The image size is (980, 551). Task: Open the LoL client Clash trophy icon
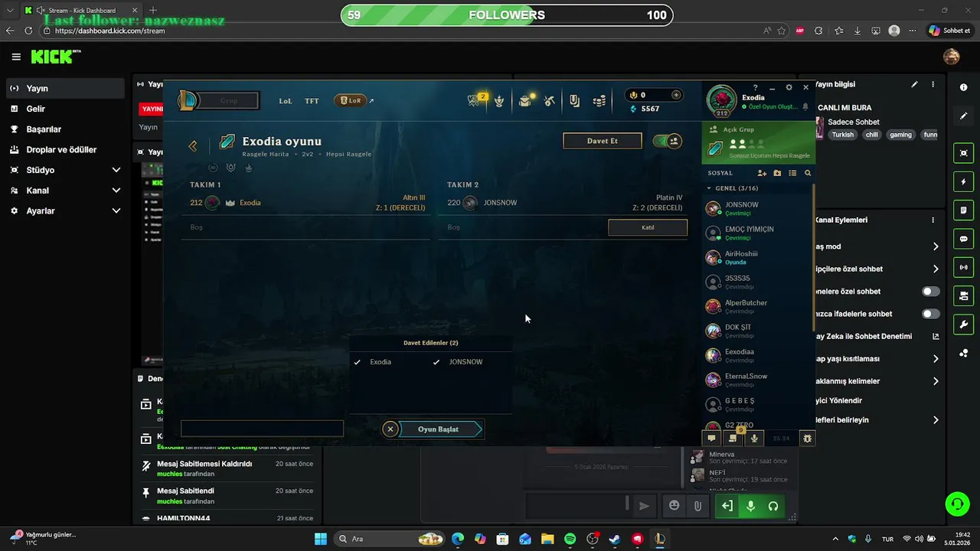point(499,100)
